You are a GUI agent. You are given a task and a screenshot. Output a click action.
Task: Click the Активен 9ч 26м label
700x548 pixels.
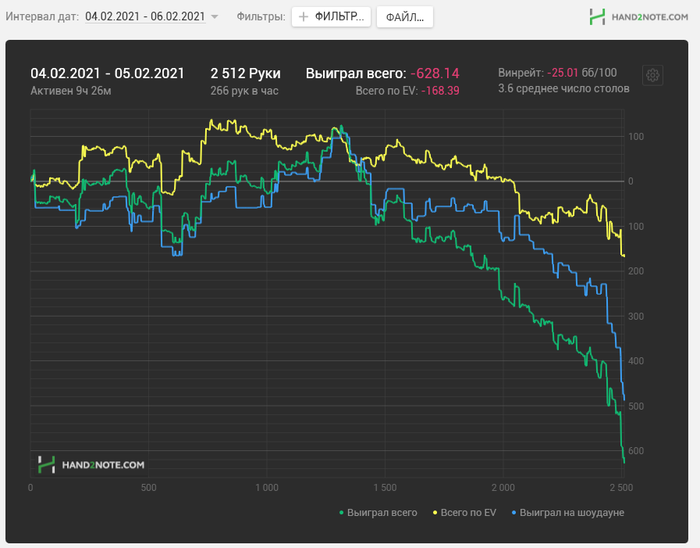point(71,91)
